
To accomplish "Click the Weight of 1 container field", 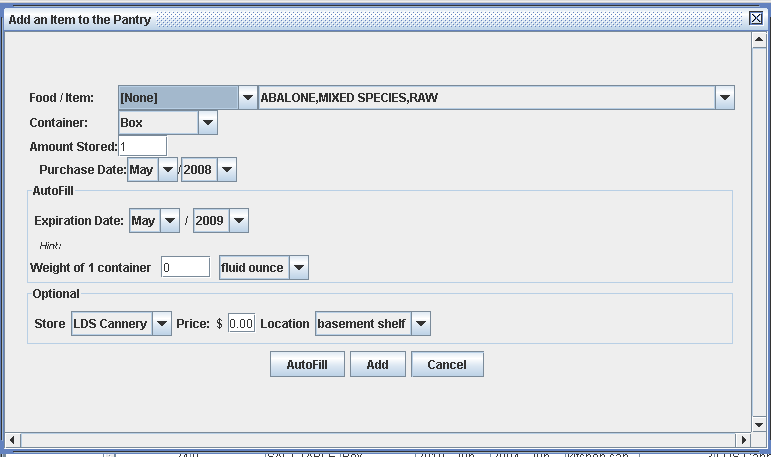I will [x=185, y=268].
